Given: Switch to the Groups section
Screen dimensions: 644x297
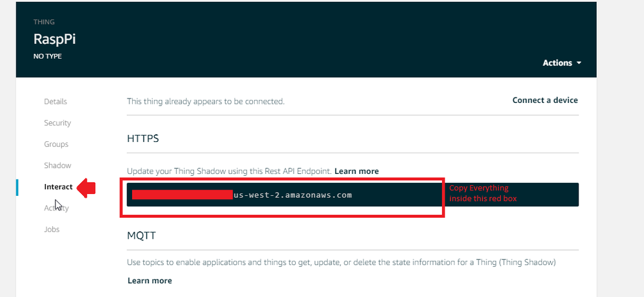Looking at the screenshot, I should coord(56,144).
